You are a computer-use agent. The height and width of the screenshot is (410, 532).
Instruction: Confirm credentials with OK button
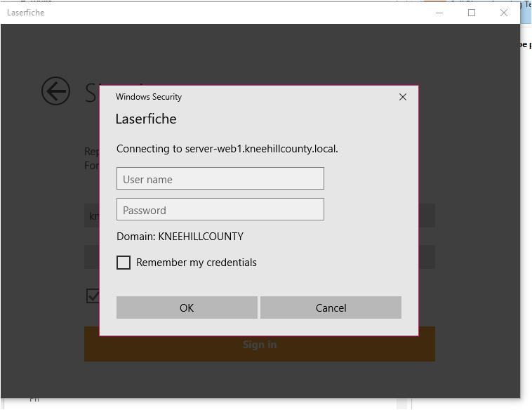pyautogui.click(x=187, y=307)
